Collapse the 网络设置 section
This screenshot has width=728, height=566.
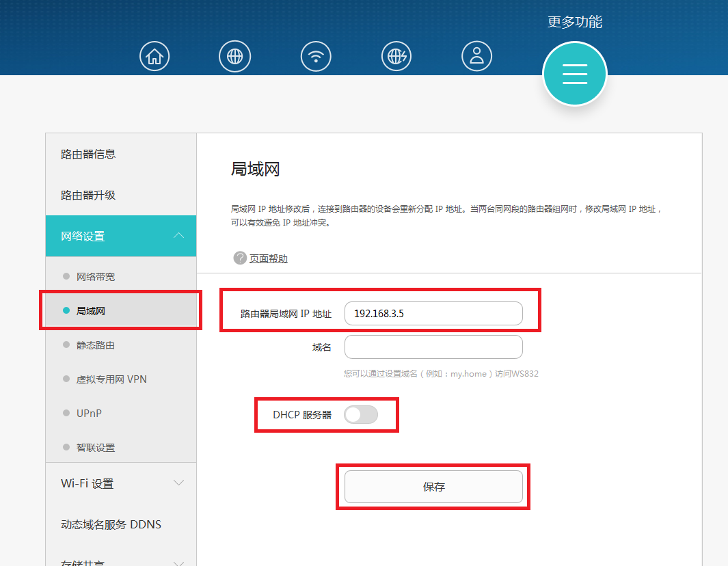[x=178, y=236]
